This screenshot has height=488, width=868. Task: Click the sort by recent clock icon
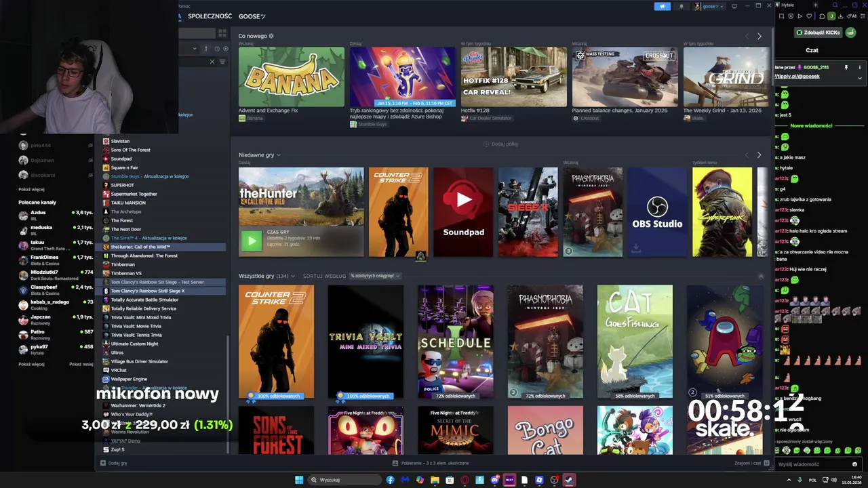tap(217, 49)
